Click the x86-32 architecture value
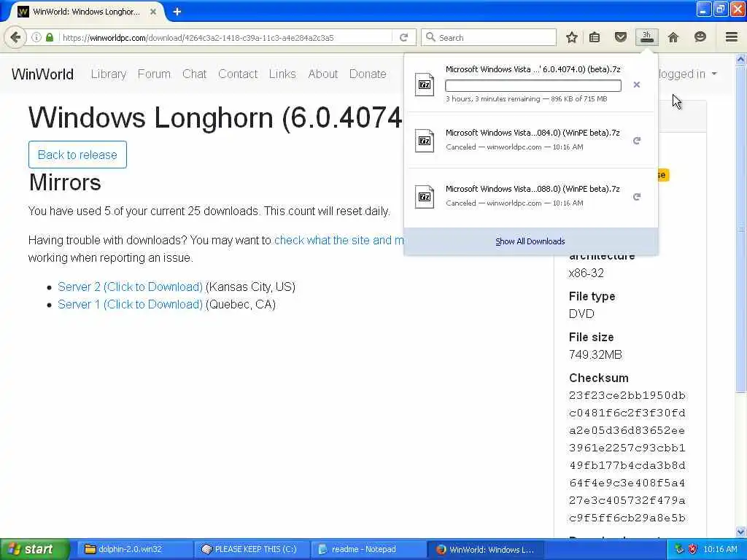 587,273
